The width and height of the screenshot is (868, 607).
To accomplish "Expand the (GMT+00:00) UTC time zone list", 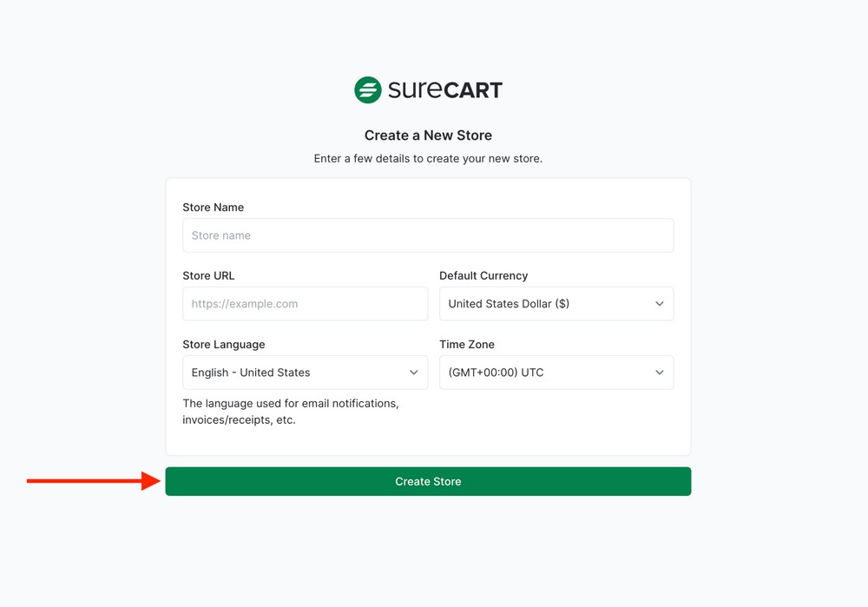I will coord(556,372).
